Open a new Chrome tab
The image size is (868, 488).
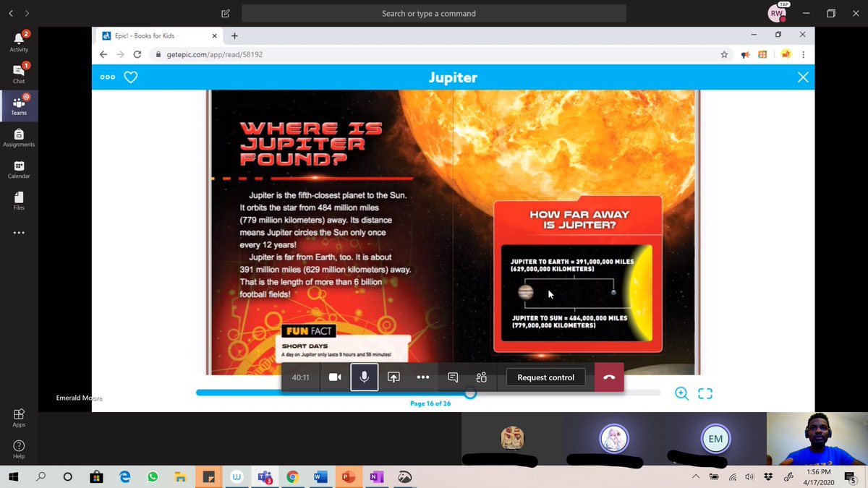(x=234, y=35)
